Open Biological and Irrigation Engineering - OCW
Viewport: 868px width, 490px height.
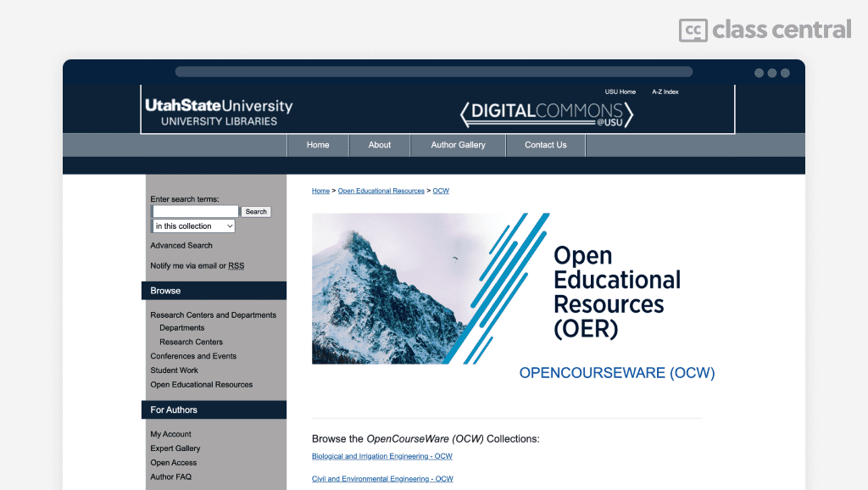381,456
